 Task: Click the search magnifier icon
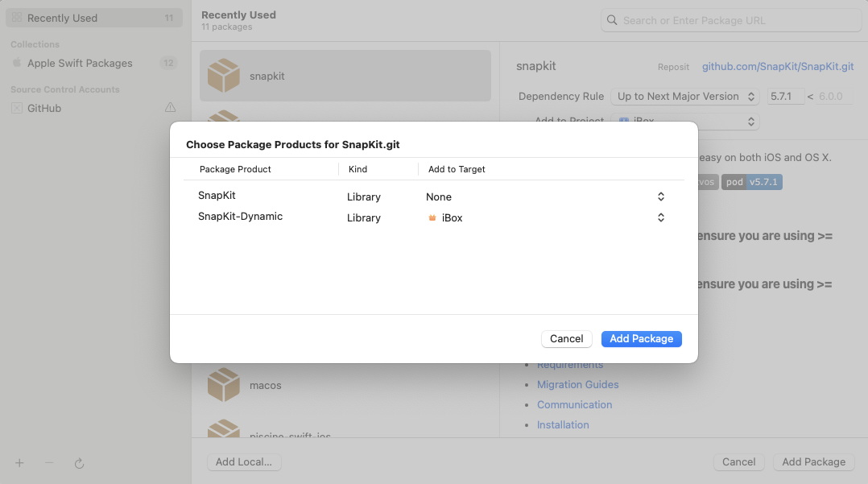pos(613,21)
